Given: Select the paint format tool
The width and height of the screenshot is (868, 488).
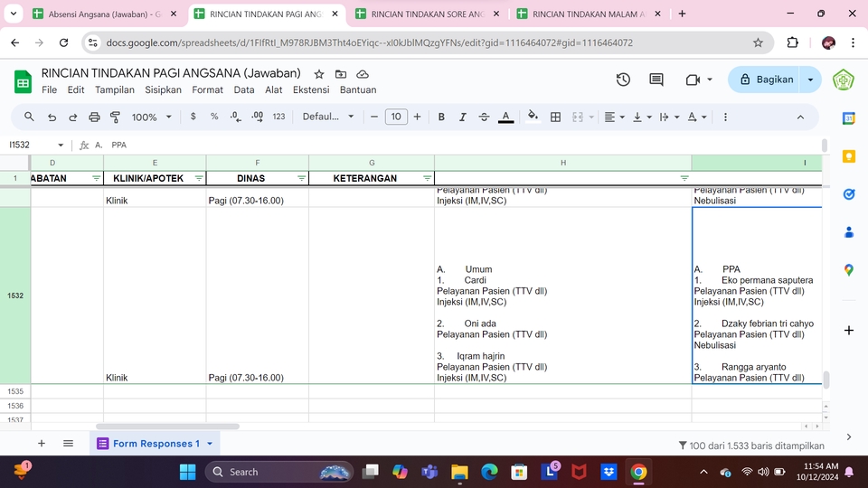Looking at the screenshot, I should (115, 117).
